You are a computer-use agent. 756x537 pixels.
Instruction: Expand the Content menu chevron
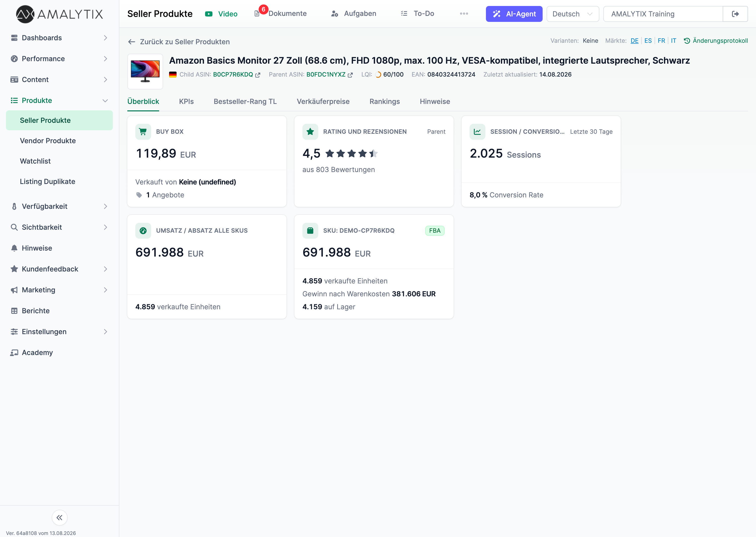(x=105, y=79)
